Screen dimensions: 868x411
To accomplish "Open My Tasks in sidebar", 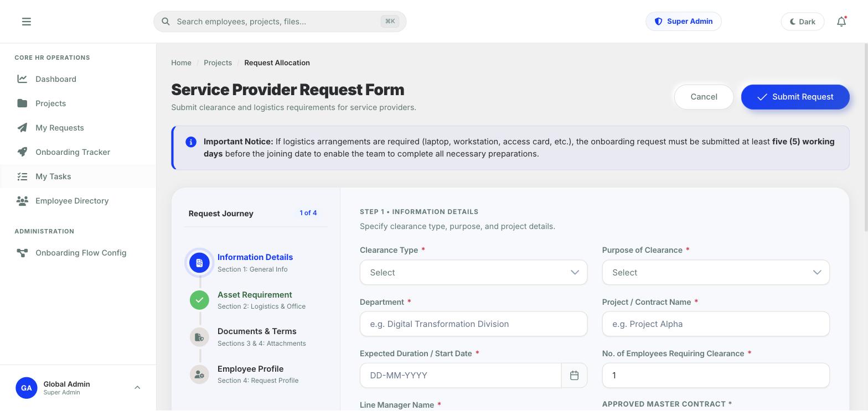I will click(x=78, y=176).
